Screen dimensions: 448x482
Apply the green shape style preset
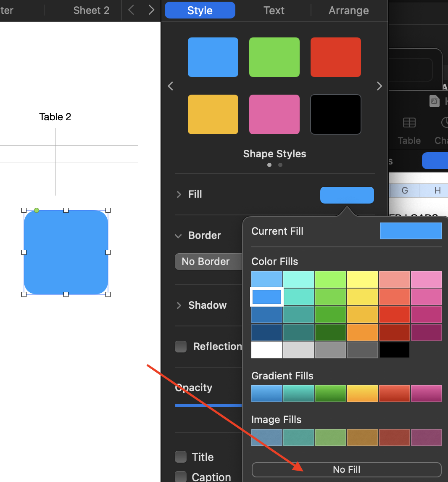274,57
